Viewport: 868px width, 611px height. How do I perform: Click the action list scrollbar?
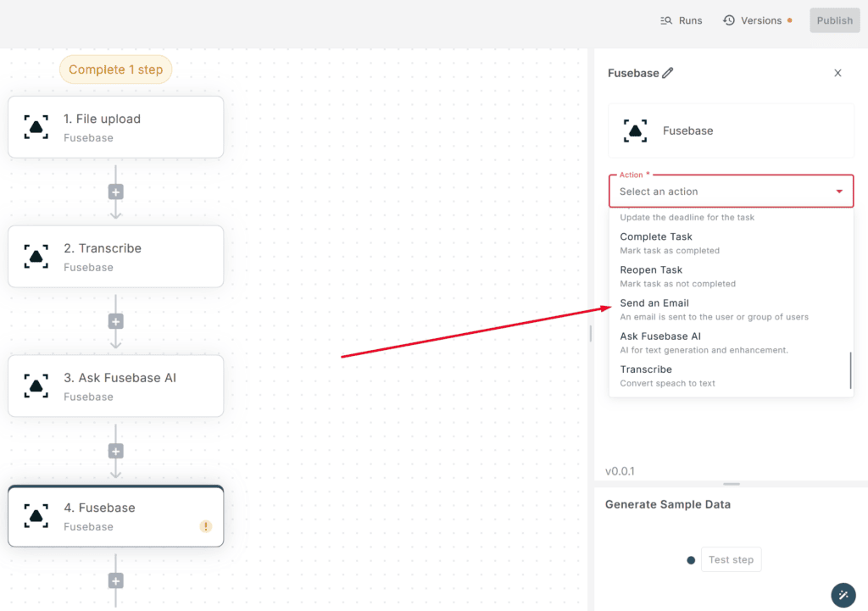[x=850, y=370]
